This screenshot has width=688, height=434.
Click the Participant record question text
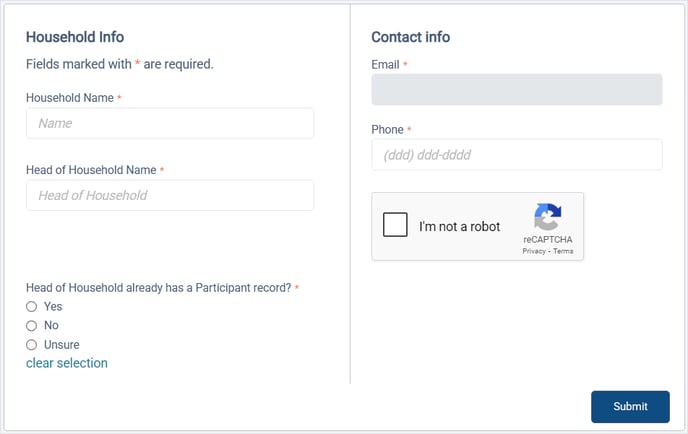(x=158, y=288)
